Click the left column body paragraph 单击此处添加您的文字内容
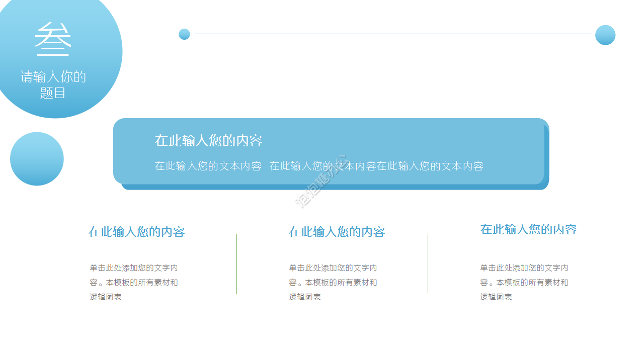 [x=134, y=282]
